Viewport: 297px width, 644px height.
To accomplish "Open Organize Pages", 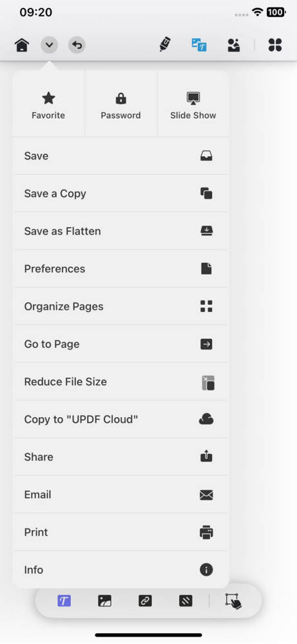I will (120, 306).
